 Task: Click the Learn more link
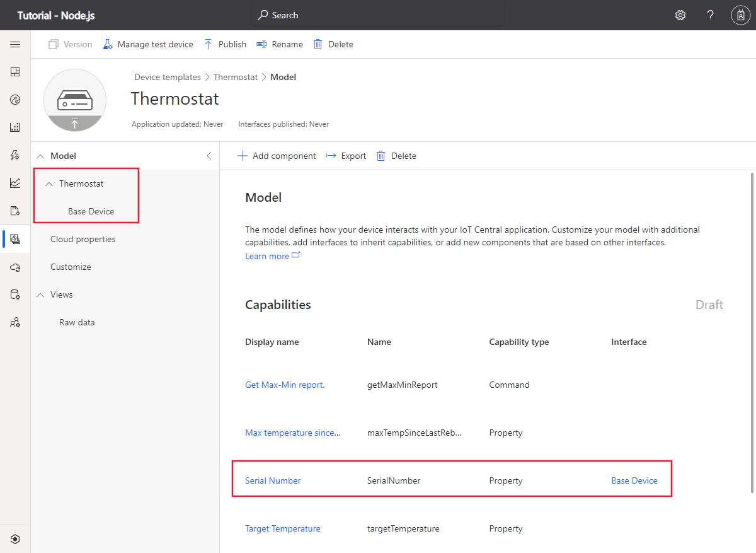(267, 256)
